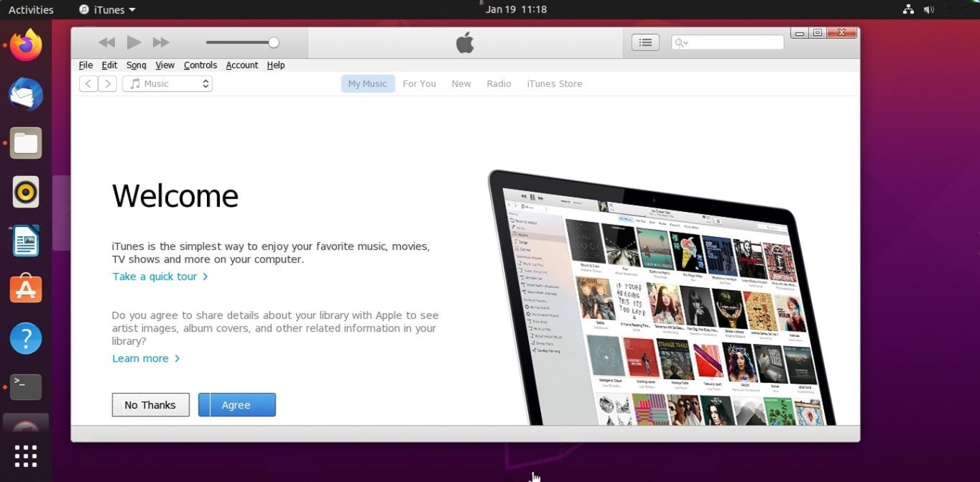Click the Fast-forward playback icon
Image resolution: width=980 pixels, height=482 pixels.
click(x=161, y=42)
